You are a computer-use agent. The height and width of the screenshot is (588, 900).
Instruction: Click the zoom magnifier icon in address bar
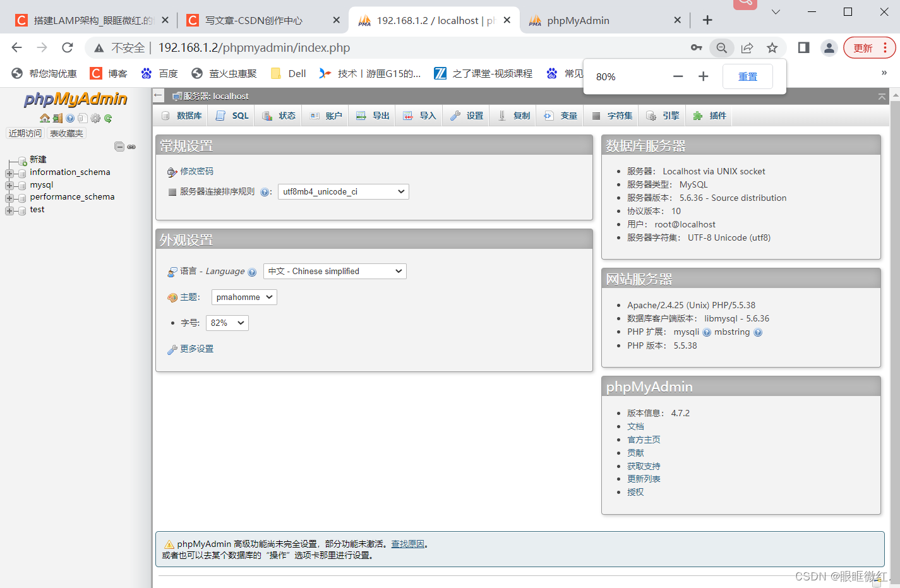tap(721, 47)
